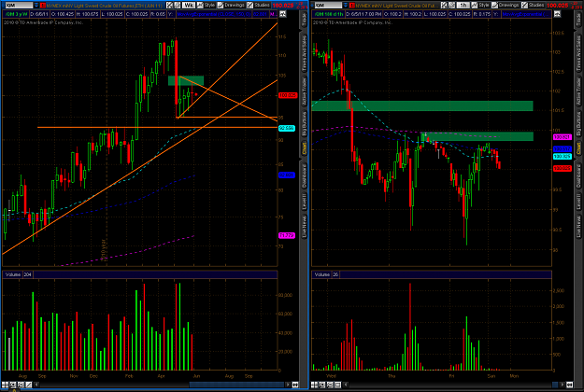Click the red 100.025 price bubble on left chart axis

[x=288, y=95]
